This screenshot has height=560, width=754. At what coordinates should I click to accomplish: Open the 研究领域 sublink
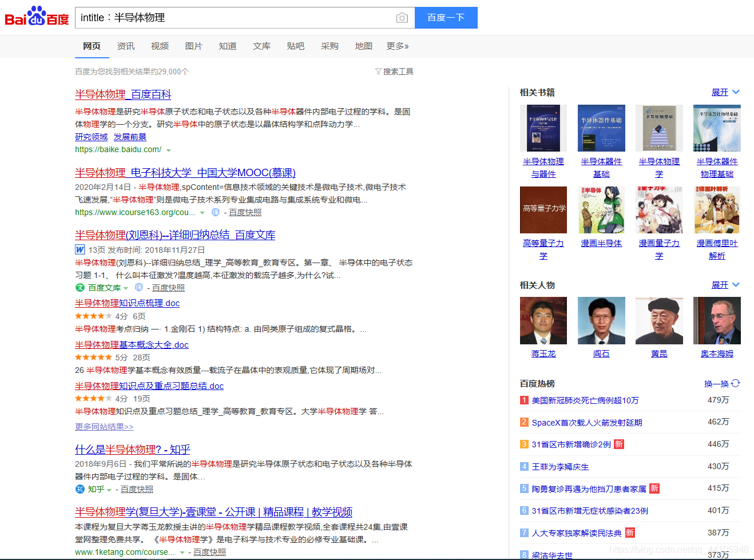91,137
